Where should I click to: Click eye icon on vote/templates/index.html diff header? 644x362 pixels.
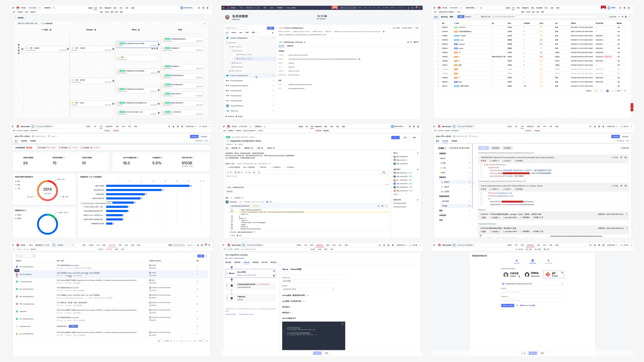382,206
